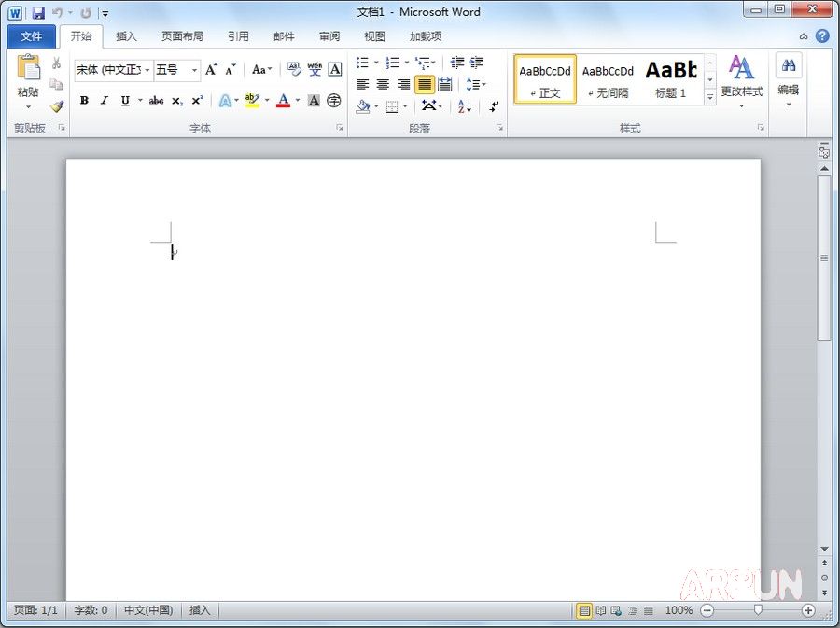Image resolution: width=840 pixels, height=628 pixels.
Task: Click the subscript icon
Action: 176,99
